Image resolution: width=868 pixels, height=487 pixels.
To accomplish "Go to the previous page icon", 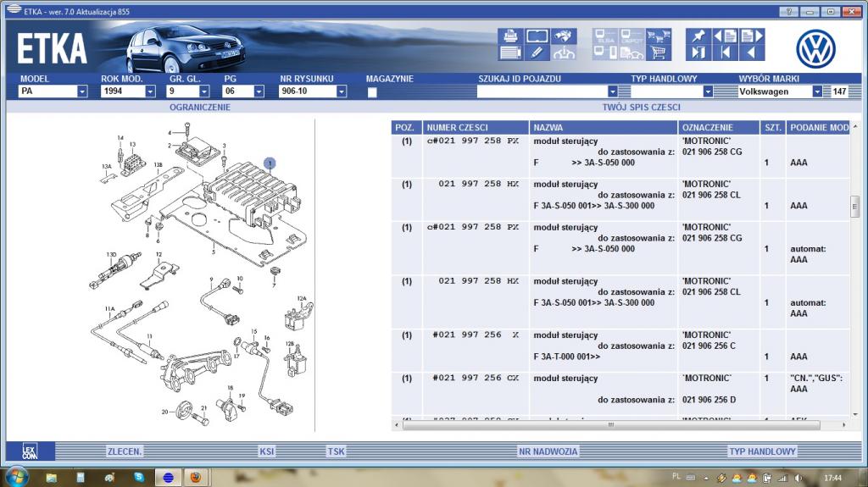I will 726,36.
